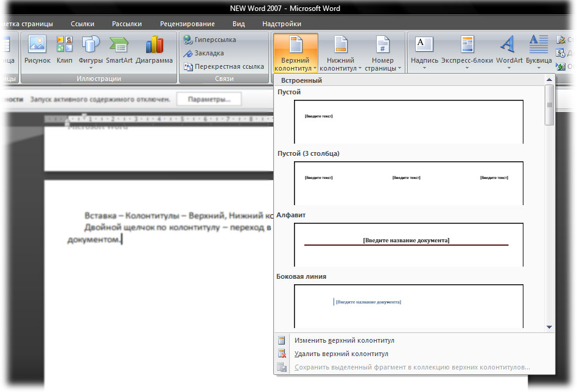
Task: Open the Разметка страницы tab
Action: pyautogui.click(x=27, y=24)
